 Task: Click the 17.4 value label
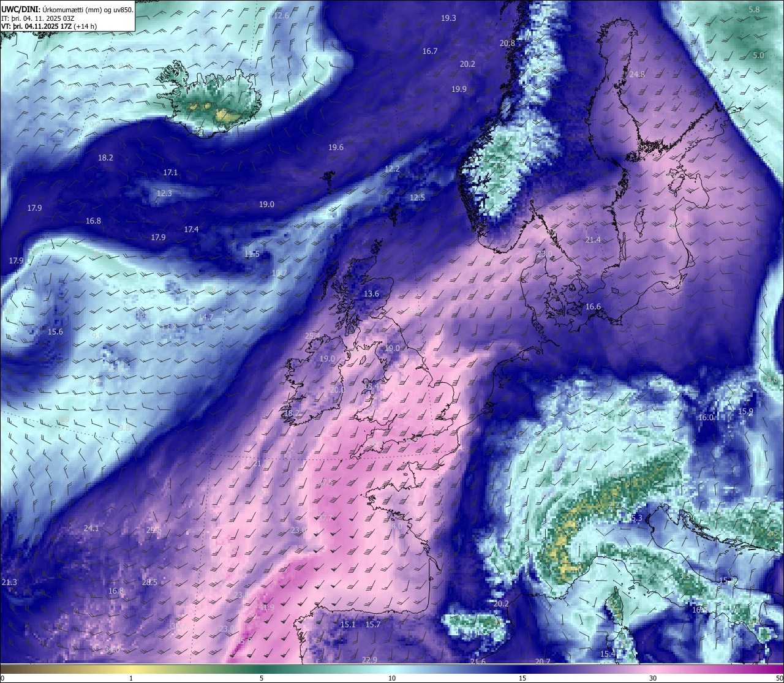point(191,230)
